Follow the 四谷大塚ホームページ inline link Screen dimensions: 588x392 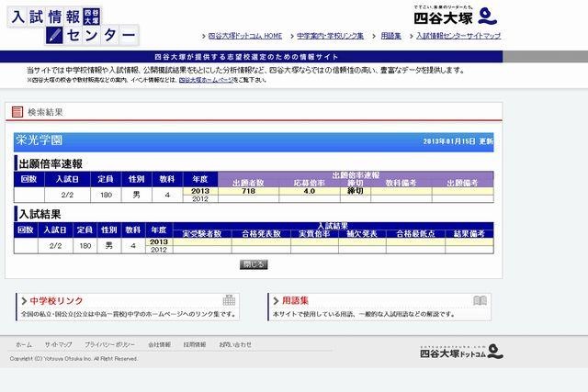point(206,80)
